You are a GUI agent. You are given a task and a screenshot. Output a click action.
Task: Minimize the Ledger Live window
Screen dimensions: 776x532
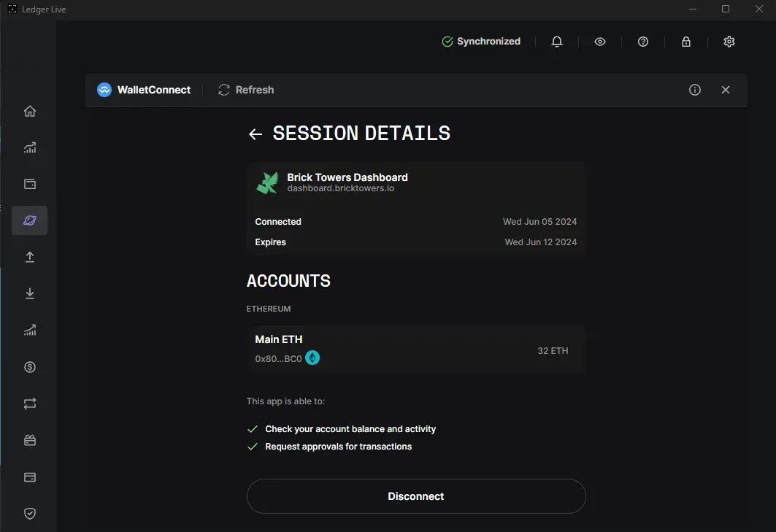693,9
